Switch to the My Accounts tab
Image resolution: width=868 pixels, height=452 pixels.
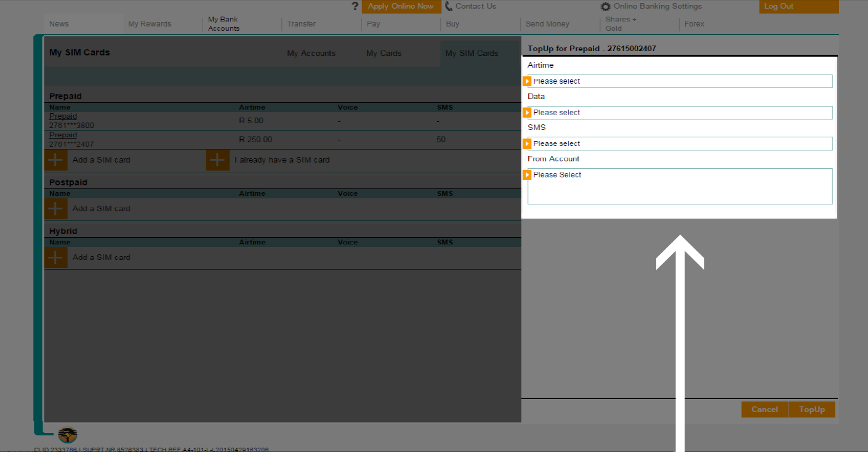(311, 53)
